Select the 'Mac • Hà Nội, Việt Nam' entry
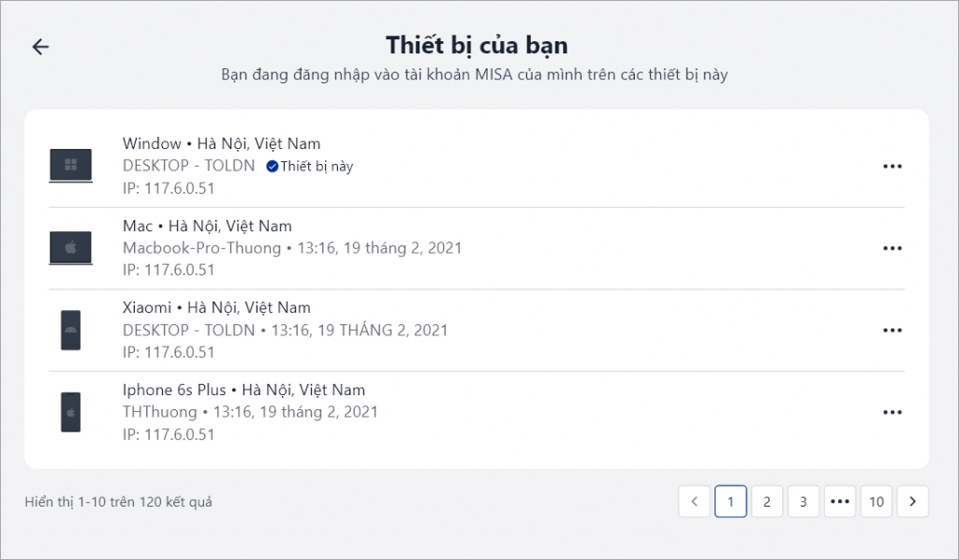 (x=477, y=248)
